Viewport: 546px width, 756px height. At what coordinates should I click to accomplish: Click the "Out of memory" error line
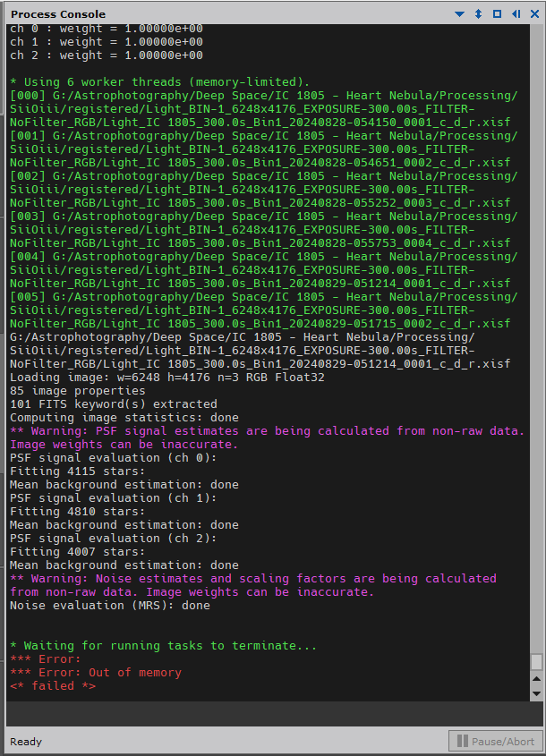pos(96,673)
